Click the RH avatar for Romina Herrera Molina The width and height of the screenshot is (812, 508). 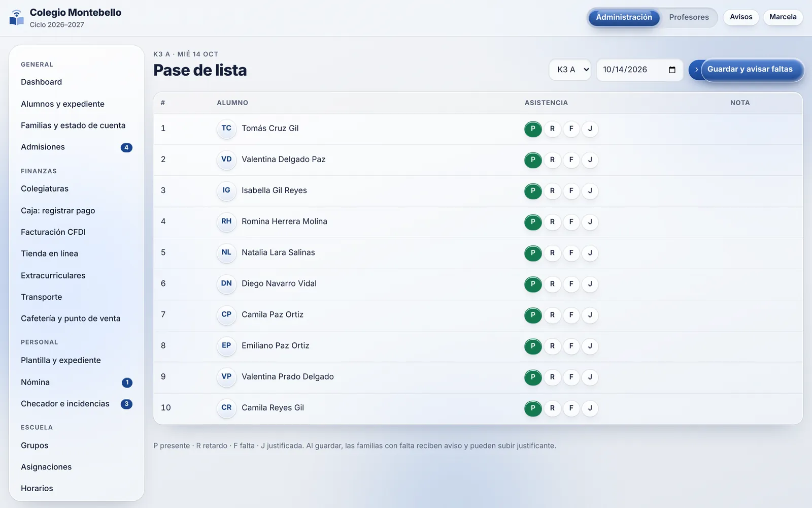[x=226, y=221]
